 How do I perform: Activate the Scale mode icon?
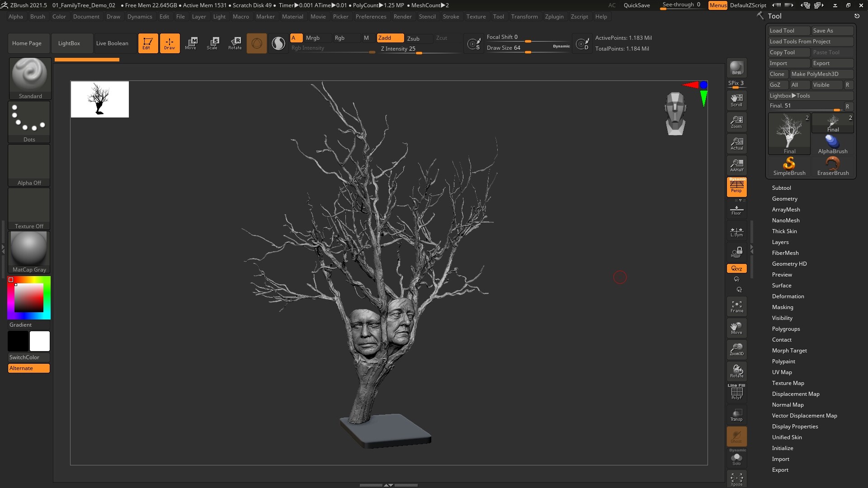pyautogui.click(x=212, y=43)
